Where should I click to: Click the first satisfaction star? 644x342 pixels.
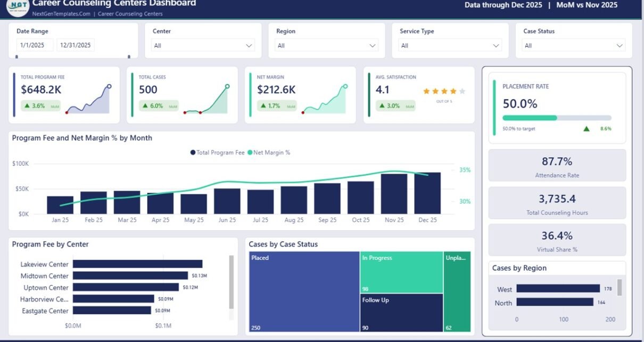click(426, 92)
